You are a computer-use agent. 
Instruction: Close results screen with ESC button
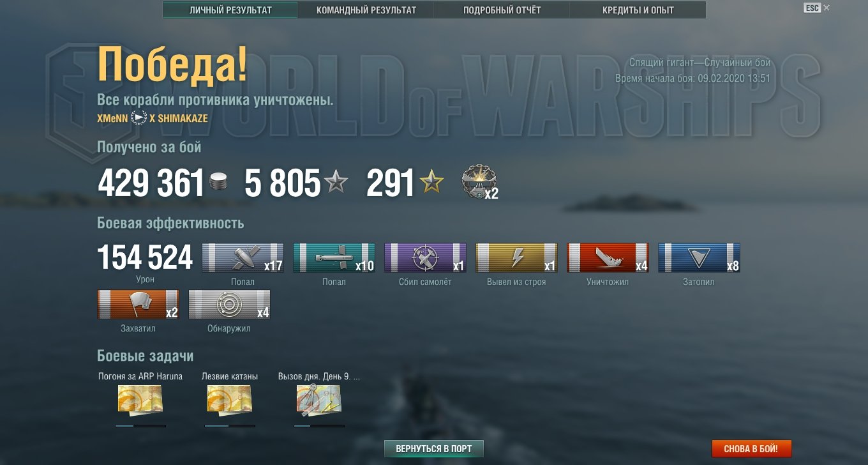click(812, 8)
